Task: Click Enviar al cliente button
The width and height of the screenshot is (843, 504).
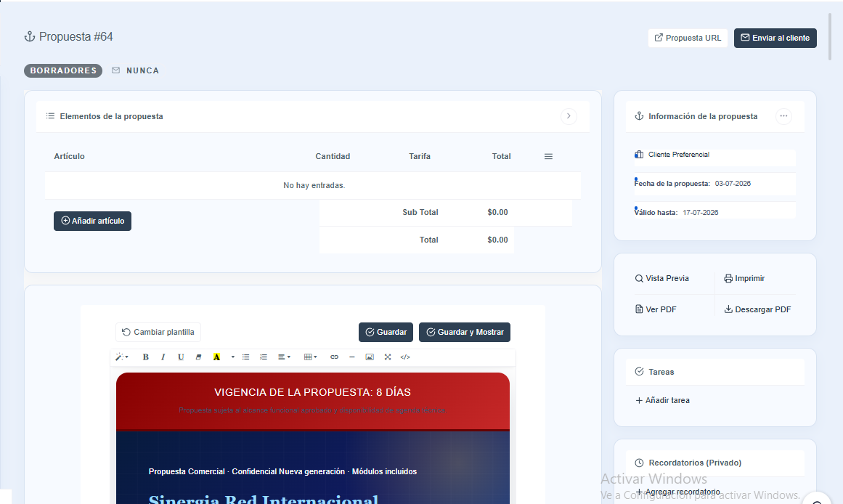Action: [775, 38]
